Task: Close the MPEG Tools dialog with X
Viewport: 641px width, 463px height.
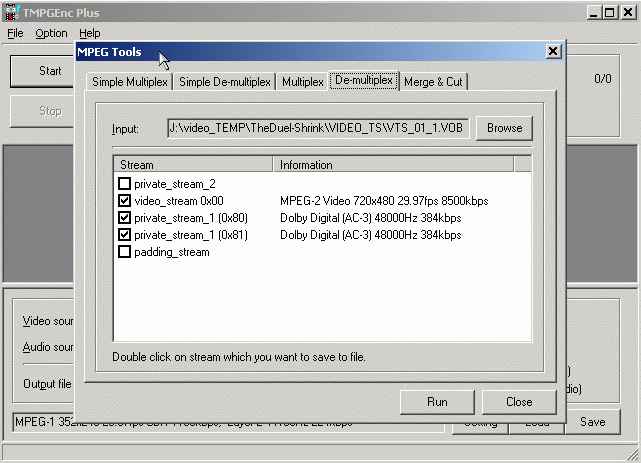Action: click(553, 51)
